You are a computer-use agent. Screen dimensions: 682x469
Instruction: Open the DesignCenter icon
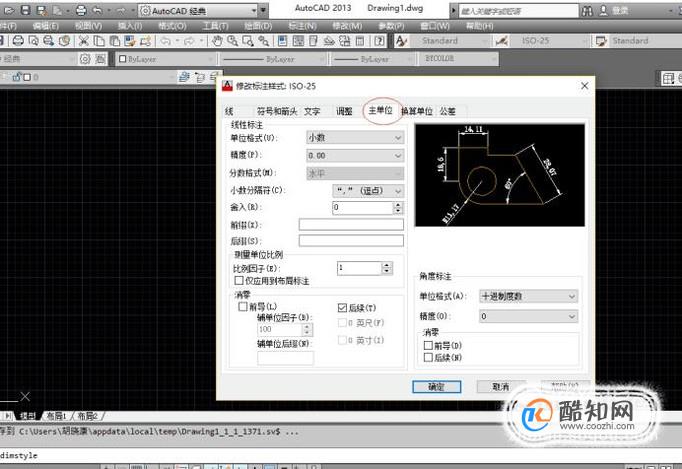(x=298, y=41)
